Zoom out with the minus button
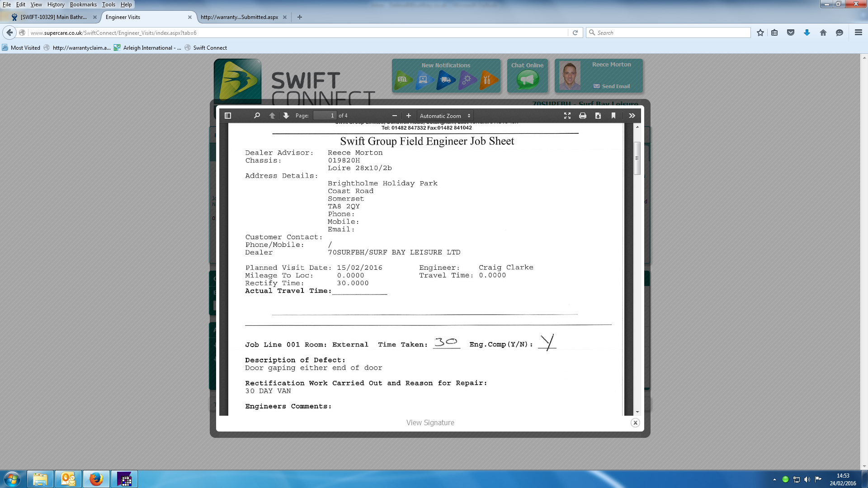 (394, 116)
